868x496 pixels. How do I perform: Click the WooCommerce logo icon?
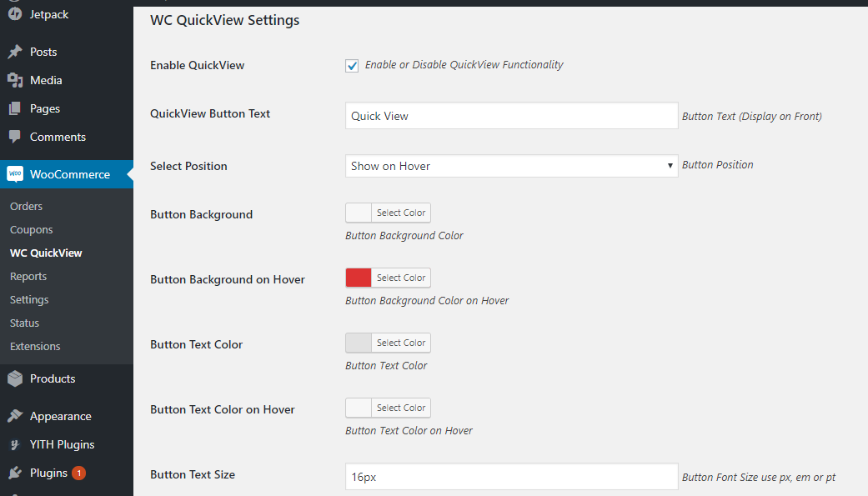[15, 174]
